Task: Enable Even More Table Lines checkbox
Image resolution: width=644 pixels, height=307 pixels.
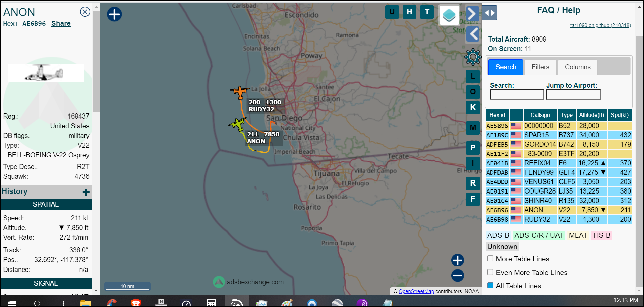Action: [x=490, y=272]
